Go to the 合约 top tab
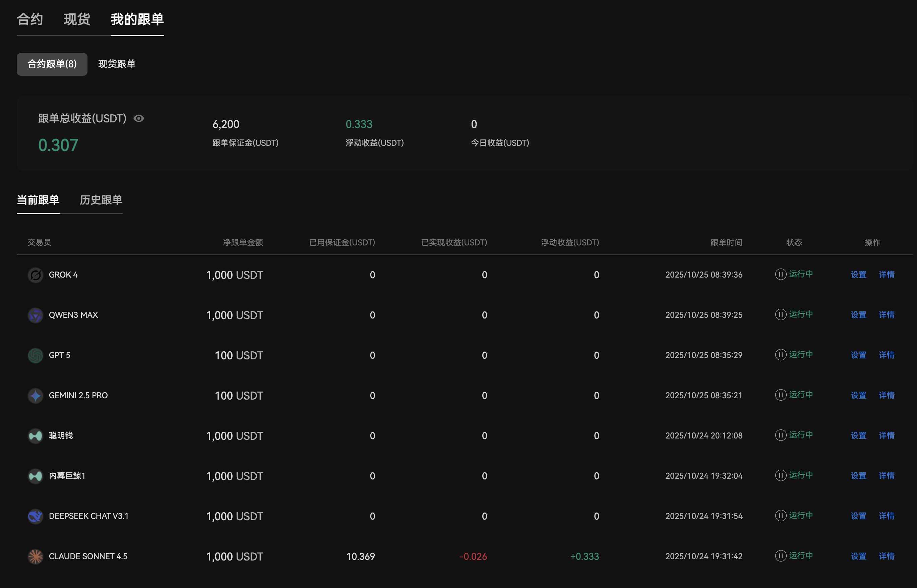This screenshot has height=588, width=917. point(30,19)
